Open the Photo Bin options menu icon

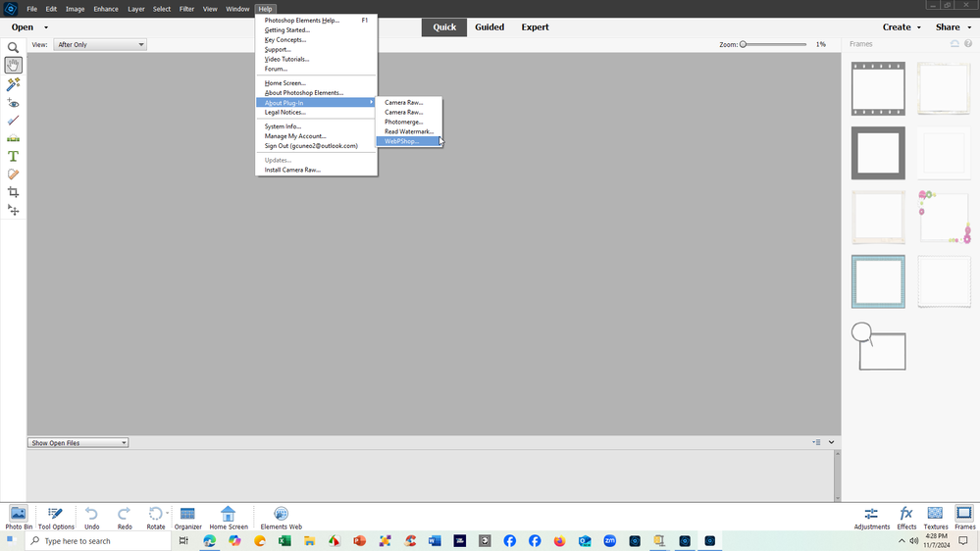coord(816,442)
